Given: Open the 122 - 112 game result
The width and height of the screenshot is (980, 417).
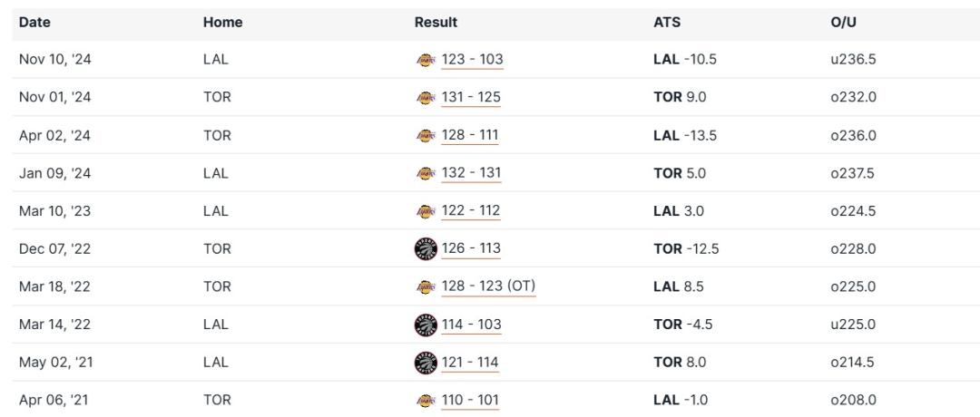Looking at the screenshot, I should pyautogui.click(x=471, y=211).
